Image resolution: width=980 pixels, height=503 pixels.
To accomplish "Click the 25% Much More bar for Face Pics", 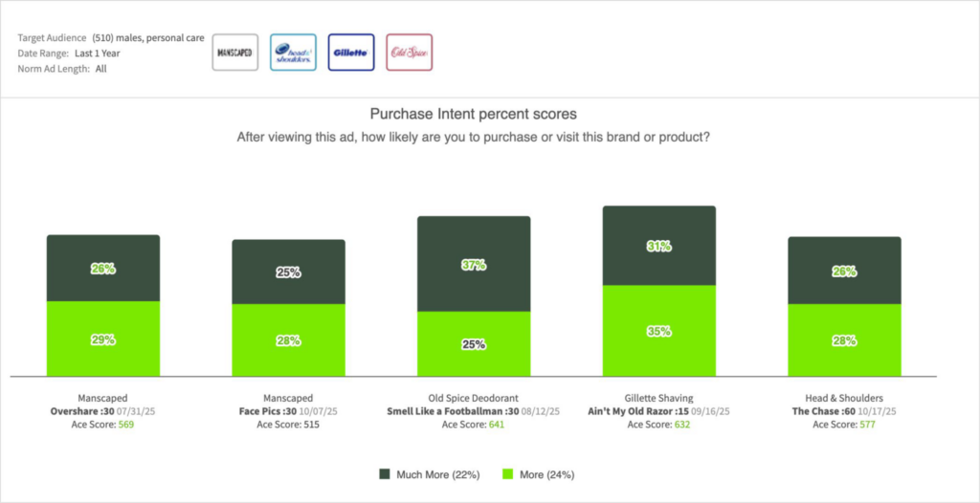I will point(288,272).
